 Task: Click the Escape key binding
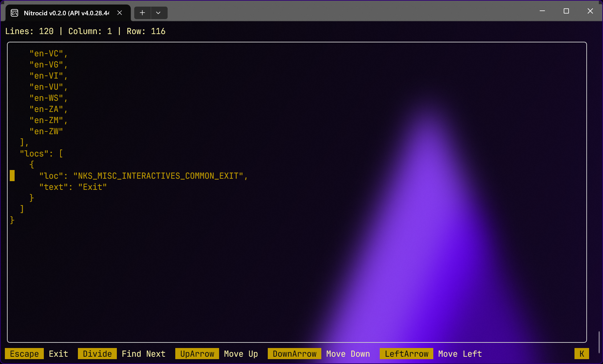coord(24,354)
